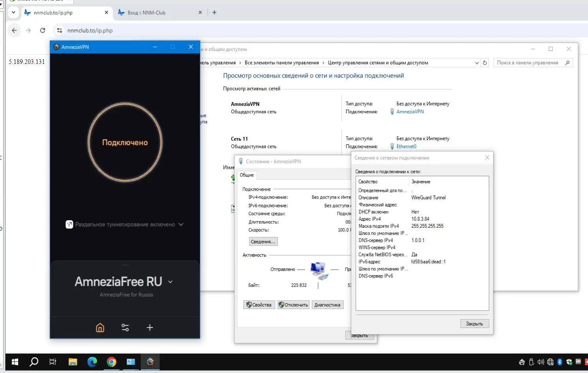Close the Вход :: NNM-Club browser tab
588x373 pixels.
[x=200, y=13]
